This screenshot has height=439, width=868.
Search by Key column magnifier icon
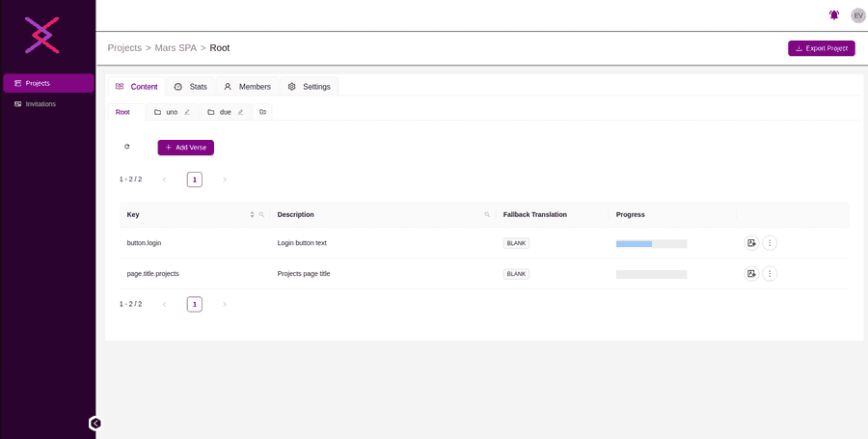[261, 214]
